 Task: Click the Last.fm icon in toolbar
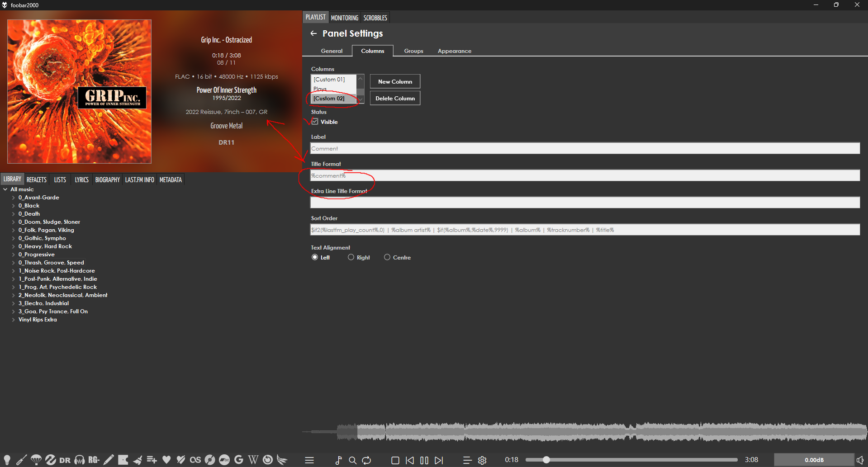[195, 460]
